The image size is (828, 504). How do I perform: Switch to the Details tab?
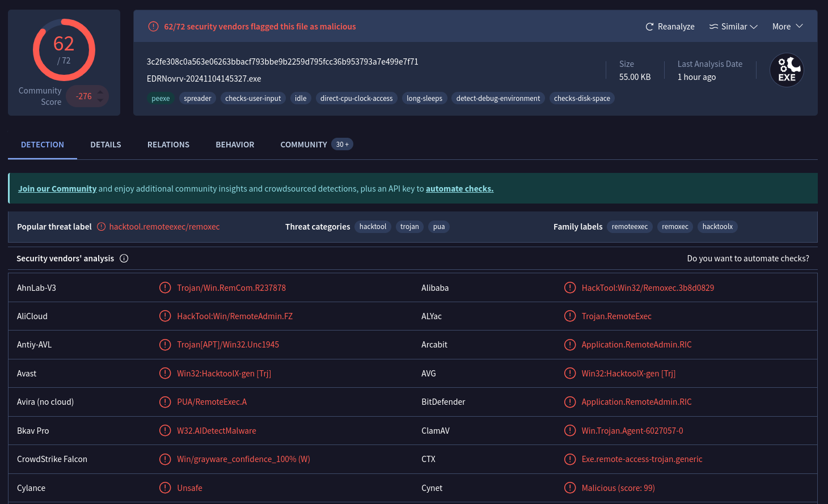105,145
